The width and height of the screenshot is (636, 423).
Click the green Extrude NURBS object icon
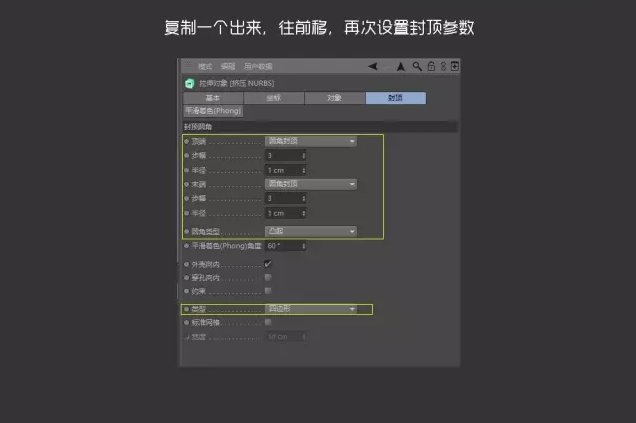(189, 84)
